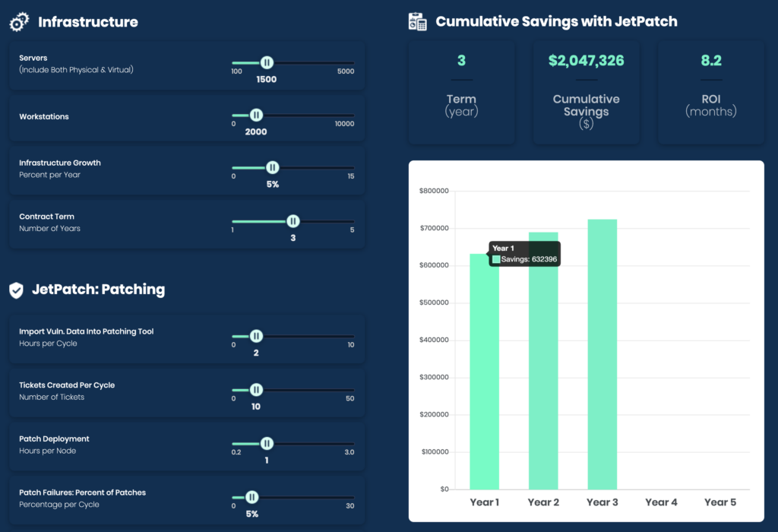The image size is (778, 532).
Task: Click the Import Vuln. Data slider handle
Action: point(256,337)
